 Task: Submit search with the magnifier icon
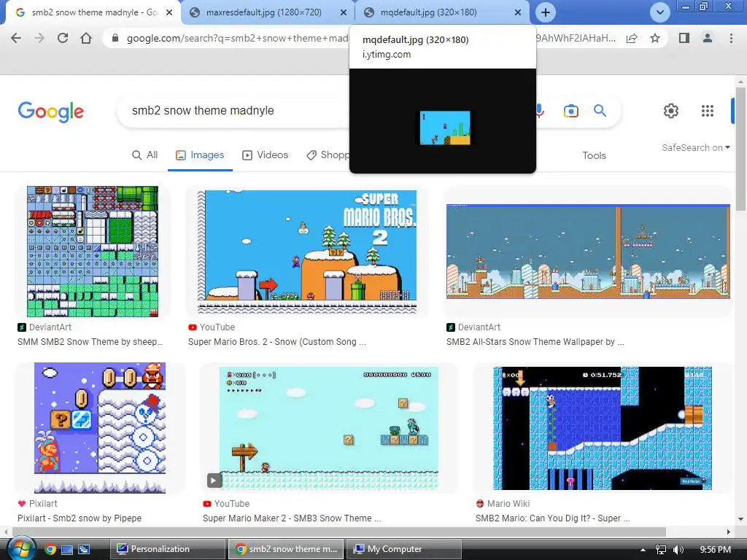coord(600,111)
